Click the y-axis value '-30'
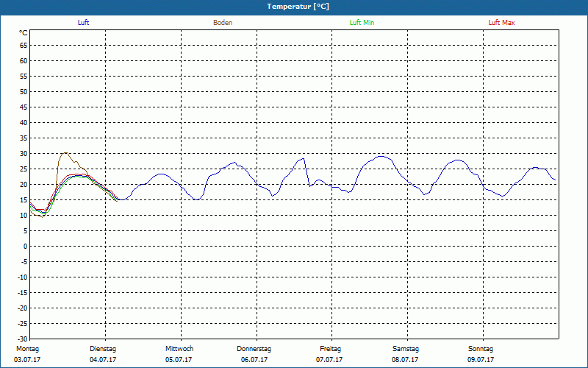The height and width of the screenshot is (368, 588). (23, 339)
